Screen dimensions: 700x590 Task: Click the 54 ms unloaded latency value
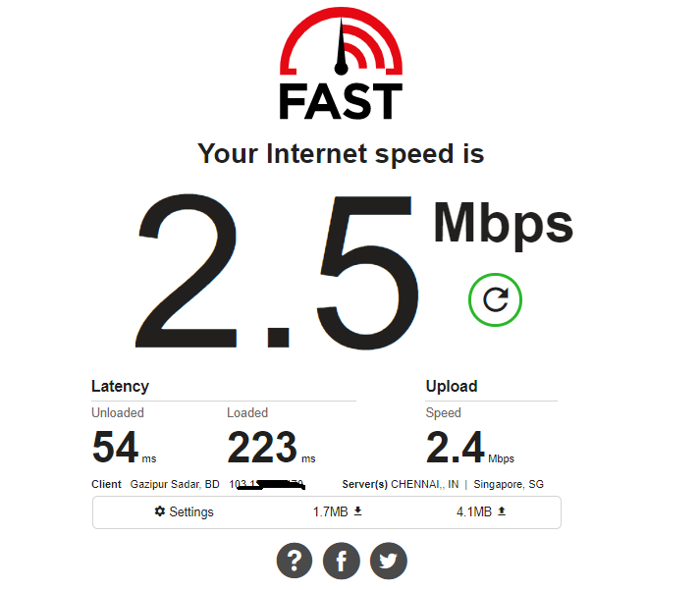click(124, 447)
